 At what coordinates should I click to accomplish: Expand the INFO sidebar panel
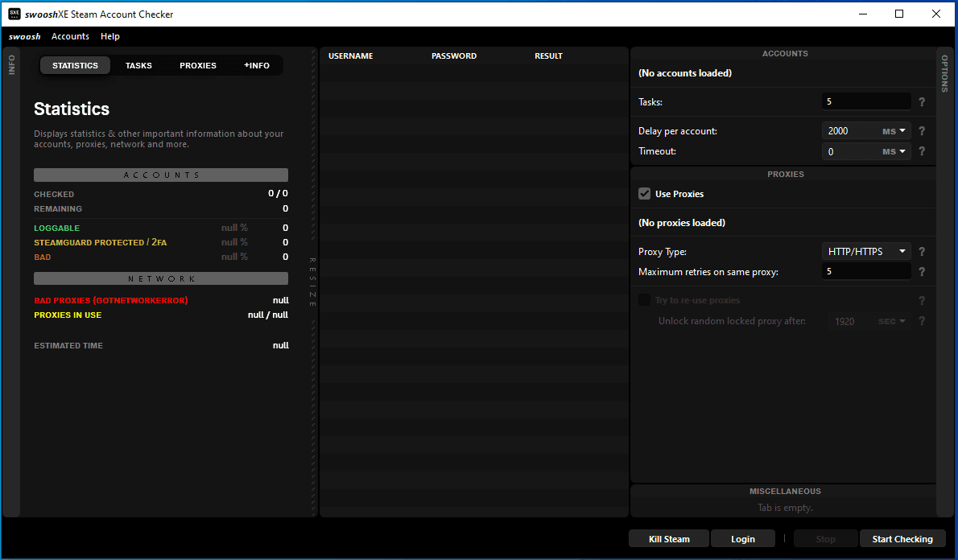[11, 64]
